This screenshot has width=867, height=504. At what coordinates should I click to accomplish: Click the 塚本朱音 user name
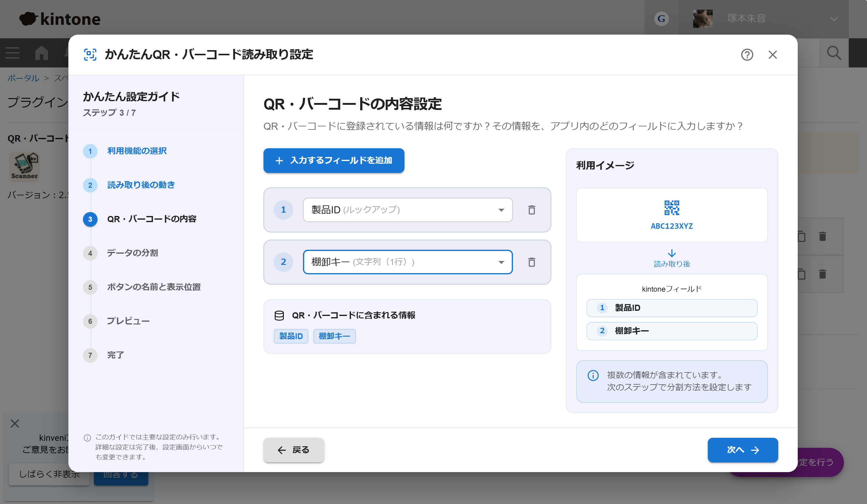[x=746, y=19]
